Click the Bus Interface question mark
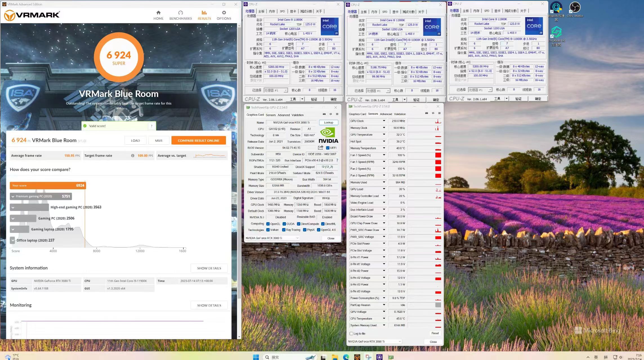Viewport: 644px width, 360px height. pos(337,160)
